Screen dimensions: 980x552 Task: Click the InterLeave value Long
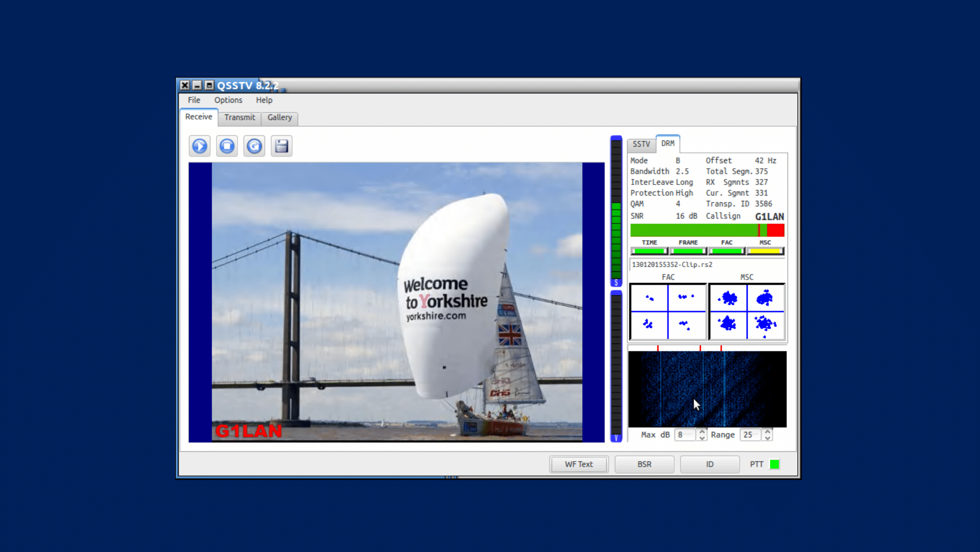pos(684,182)
